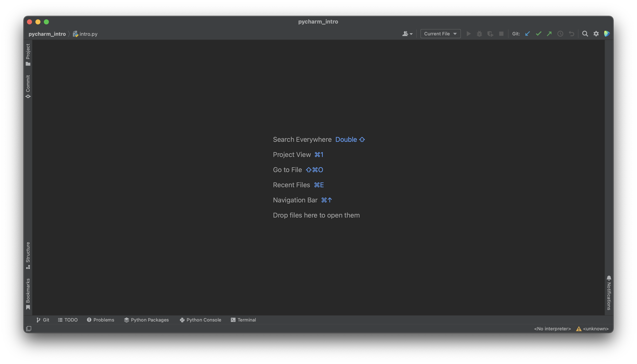The image size is (637, 364).
Task: Open Python Packages tool window
Action: [x=146, y=320]
